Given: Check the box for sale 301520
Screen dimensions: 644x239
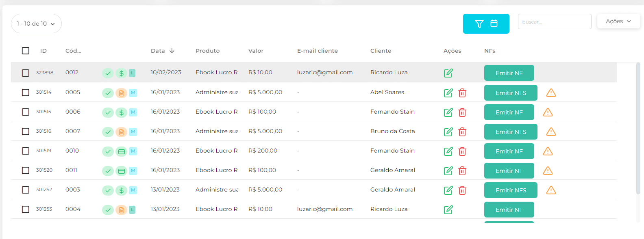Looking at the screenshot, I should coord(26,170).
